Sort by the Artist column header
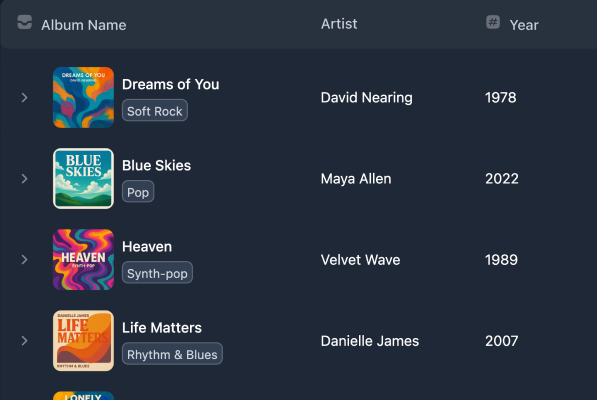 339,24
